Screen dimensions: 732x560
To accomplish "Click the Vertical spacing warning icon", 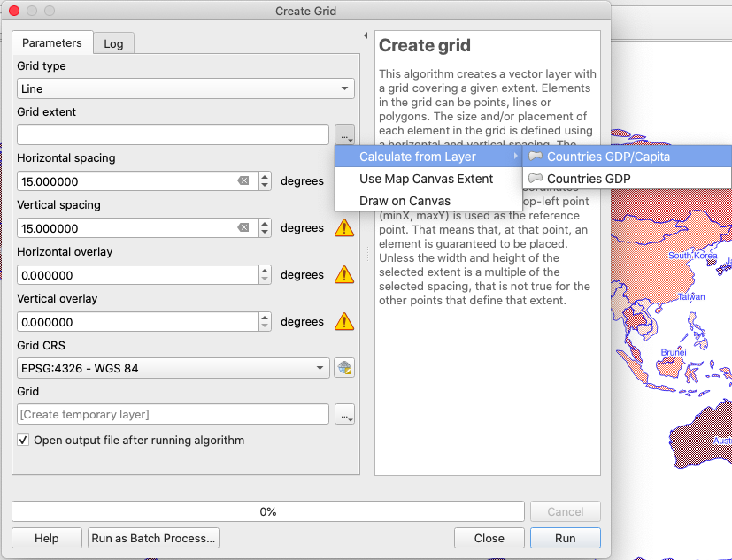I will [x=344, y=228].
